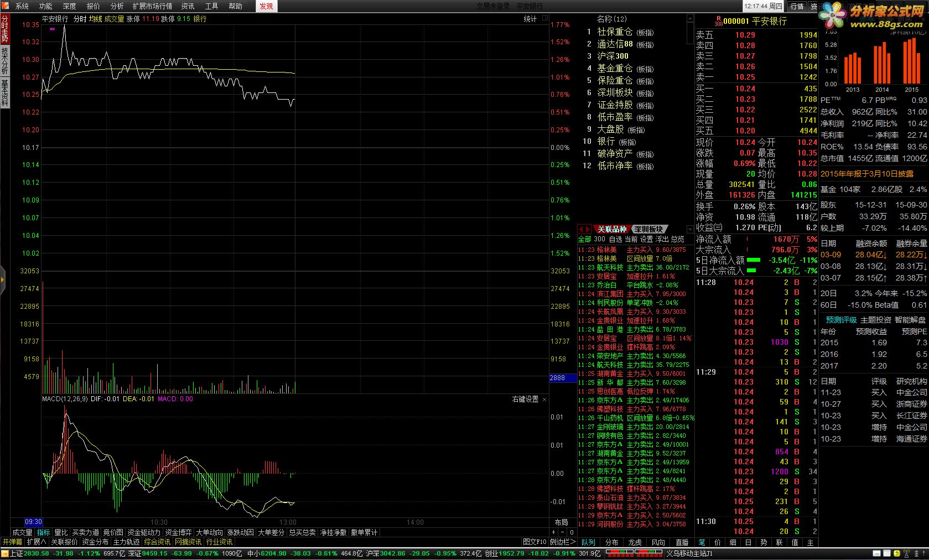
Task: Click the 2015年年报于3月10日披露 notice link
Action: pyautogui.click(x=866, y=174)
